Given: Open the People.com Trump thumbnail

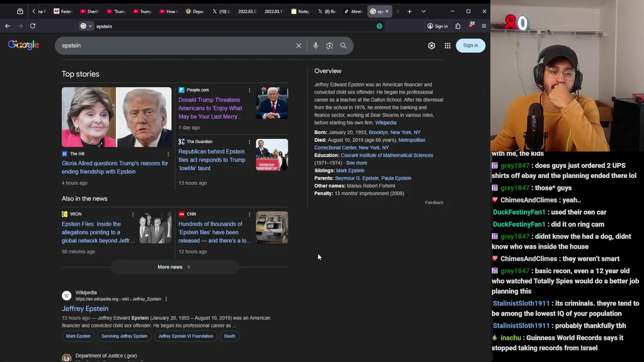Looking at the screenshot, I should (272, 103).
